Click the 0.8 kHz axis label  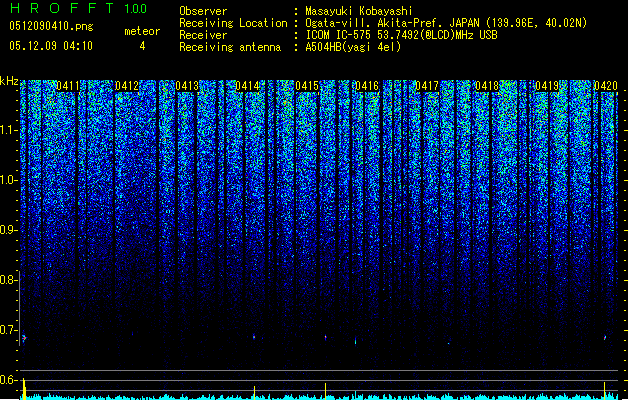pos(8,280)
